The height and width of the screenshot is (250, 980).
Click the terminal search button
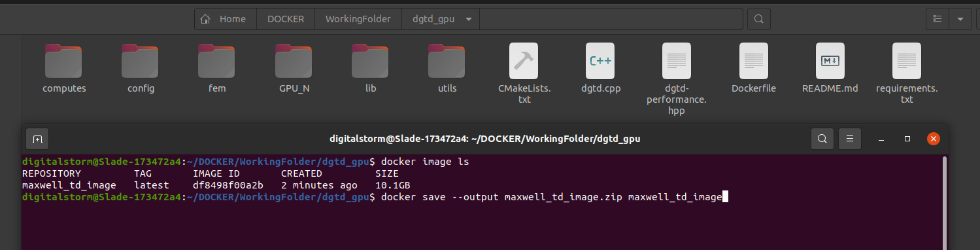click(x=822, y=139)
